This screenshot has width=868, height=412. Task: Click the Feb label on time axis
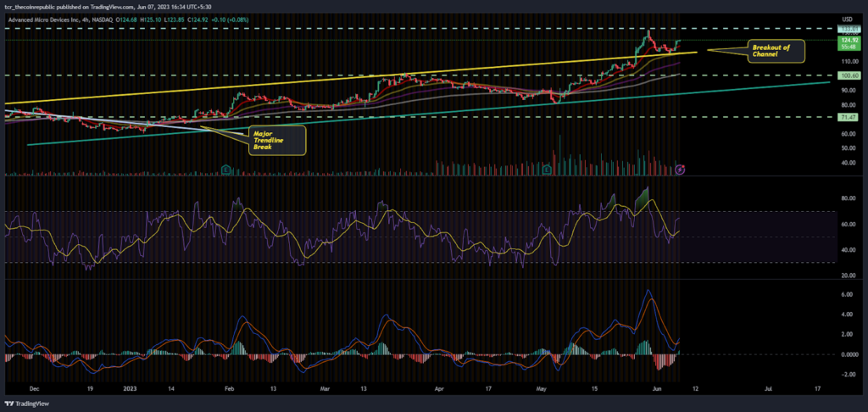(231, 390)
